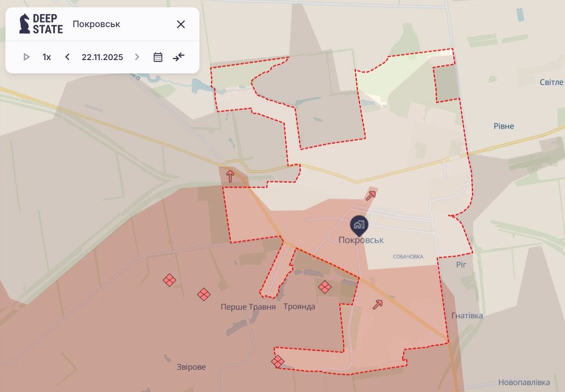This screenshot has width=565, height=392.
Task: Click the upward-pointing attack arrow marker
Action: coord(230,177)
